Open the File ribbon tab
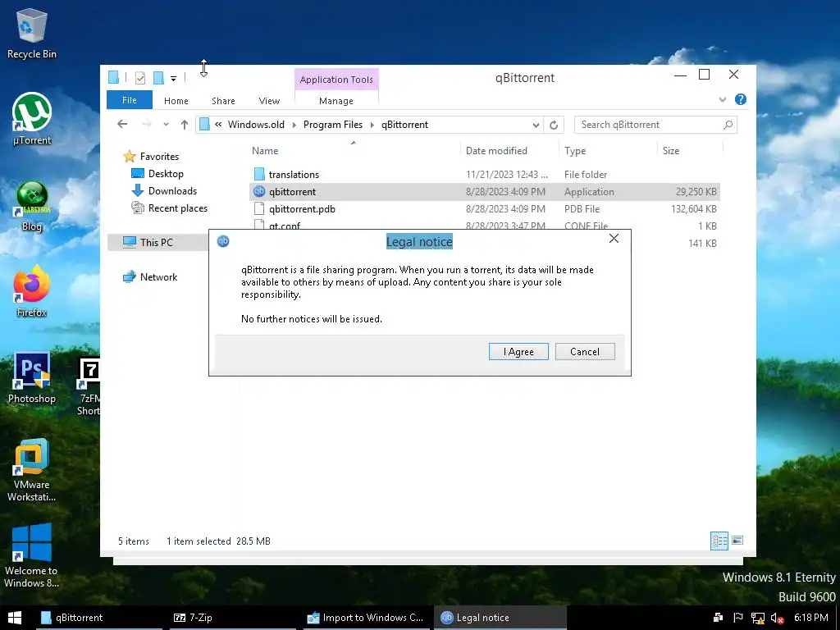Screen dimensions: 840x630 point(130,100)
